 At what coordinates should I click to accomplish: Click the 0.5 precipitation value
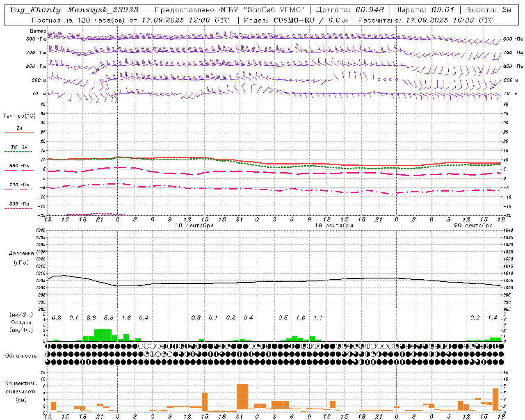(283, 317)
